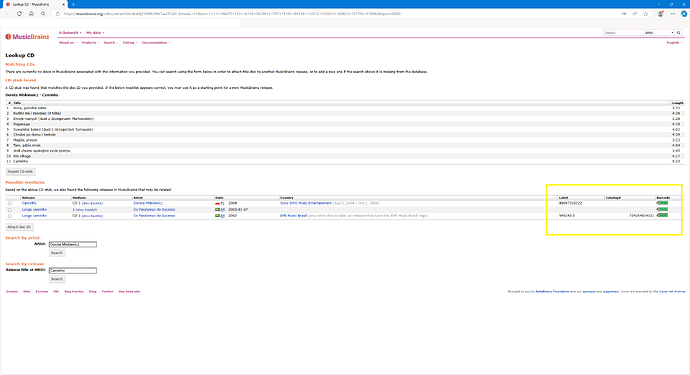Open the MetaBrainz Foundation footer link
This screenshot has width=690, height=375.
pos(552,291)
